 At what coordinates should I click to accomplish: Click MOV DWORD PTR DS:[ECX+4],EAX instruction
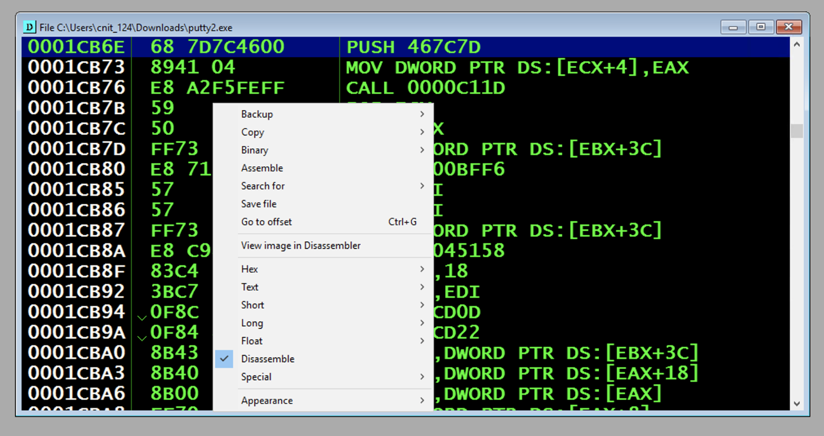pyautogui.click(x=518, y=68)
